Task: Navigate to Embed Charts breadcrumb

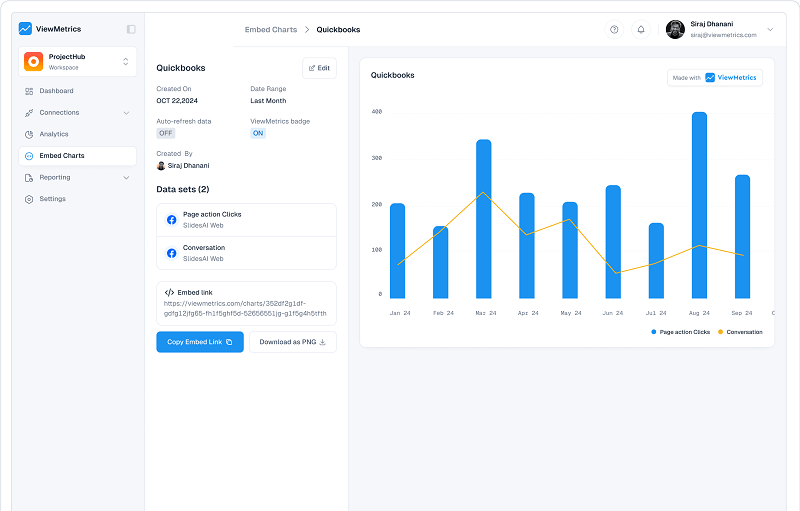Action: point(271,30)
